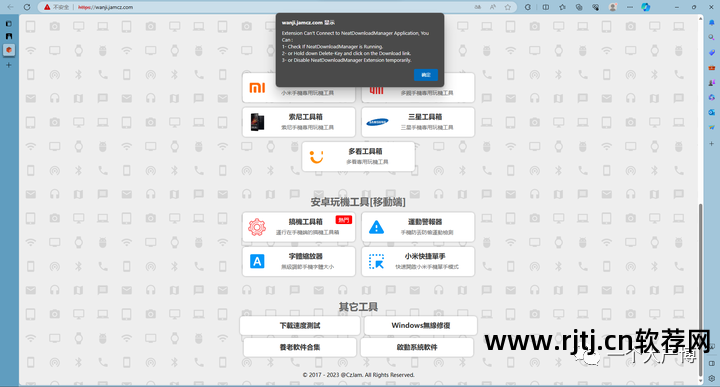Open sidebar search magnifier icon

click(x=711, y=37)
